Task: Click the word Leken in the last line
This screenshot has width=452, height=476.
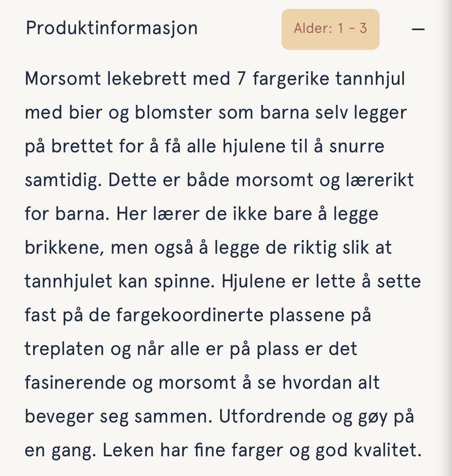Action: (129, 450)
